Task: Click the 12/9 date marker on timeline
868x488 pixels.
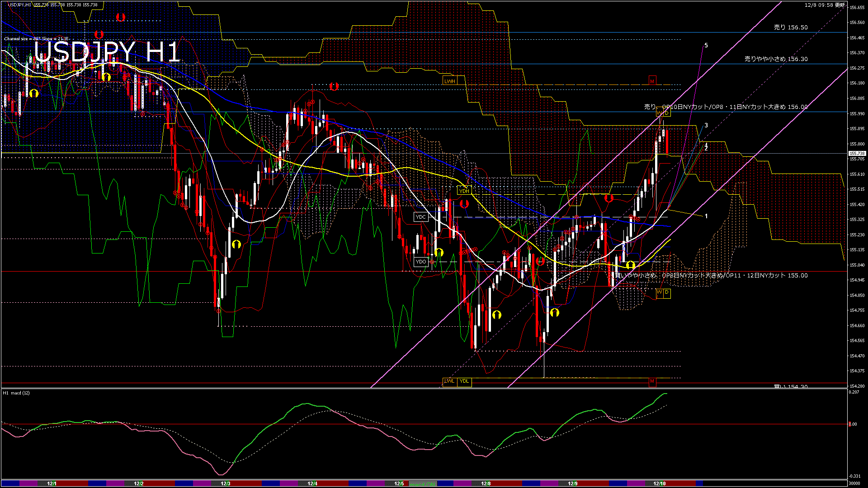Action: 572,483
